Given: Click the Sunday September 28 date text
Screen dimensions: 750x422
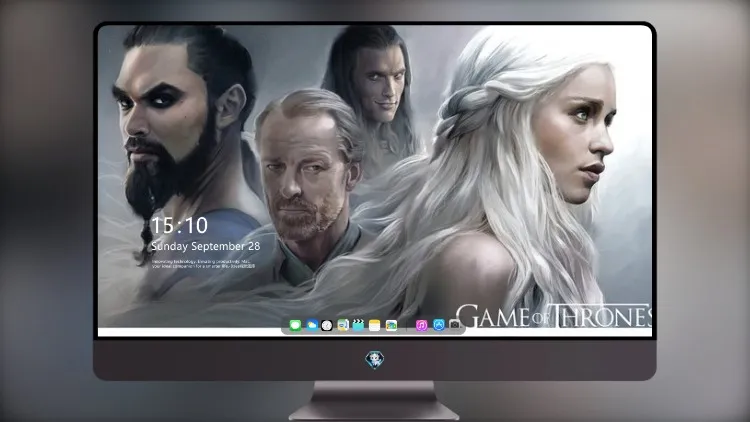Looking at the screenshot, I should tap(206, 246).
